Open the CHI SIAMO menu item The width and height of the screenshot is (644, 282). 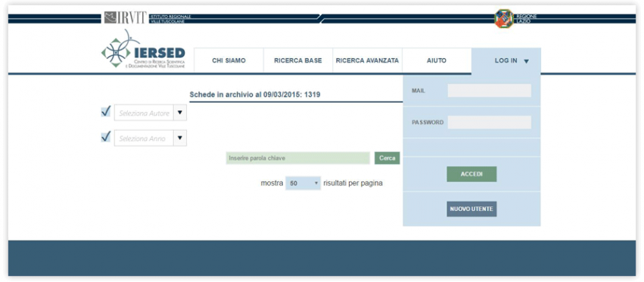229,60
